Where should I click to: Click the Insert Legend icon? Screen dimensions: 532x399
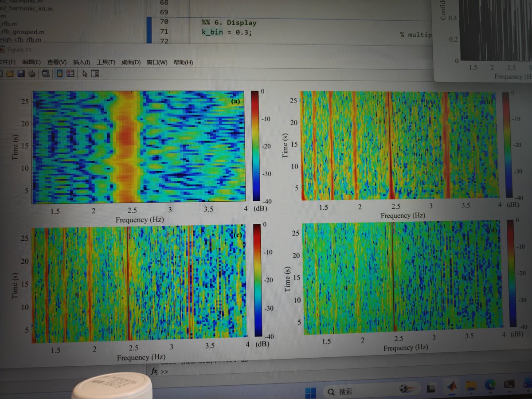(x=70, y=74)
